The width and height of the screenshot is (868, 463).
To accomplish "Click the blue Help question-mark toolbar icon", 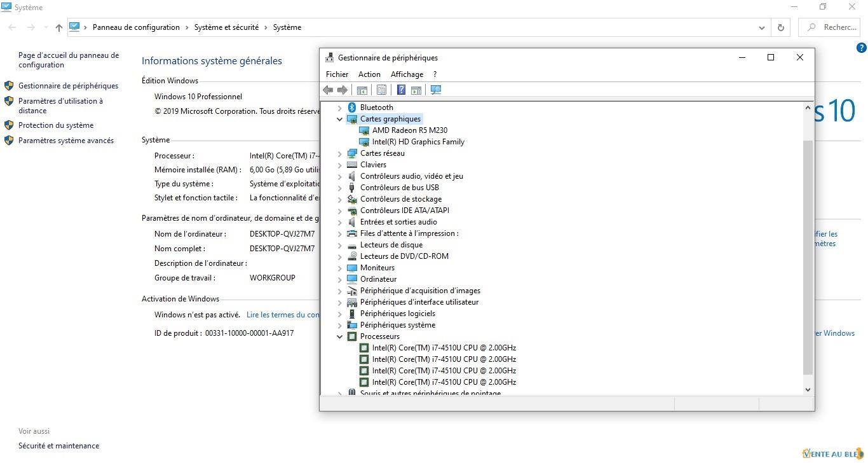I will coord(401,90).
